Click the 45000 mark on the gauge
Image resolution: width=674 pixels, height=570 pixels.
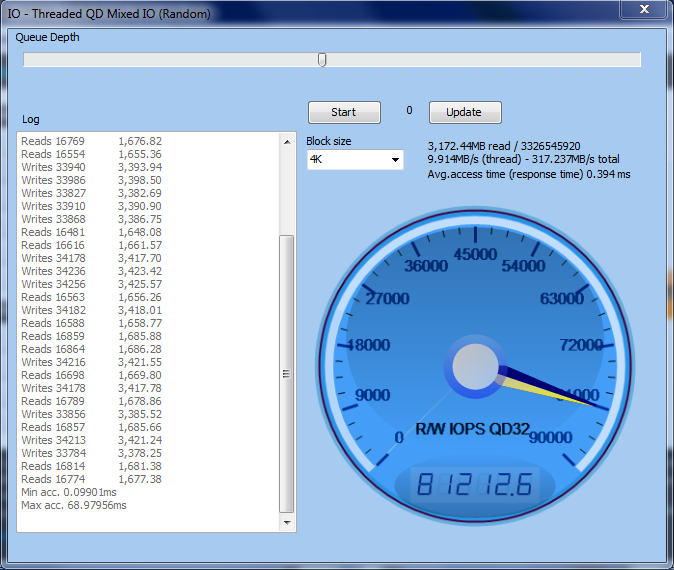click(474, 254)
